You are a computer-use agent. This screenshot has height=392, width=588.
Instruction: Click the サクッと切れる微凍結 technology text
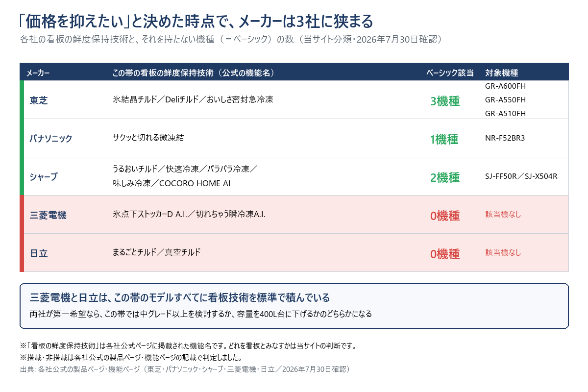(x=148, y=138)
